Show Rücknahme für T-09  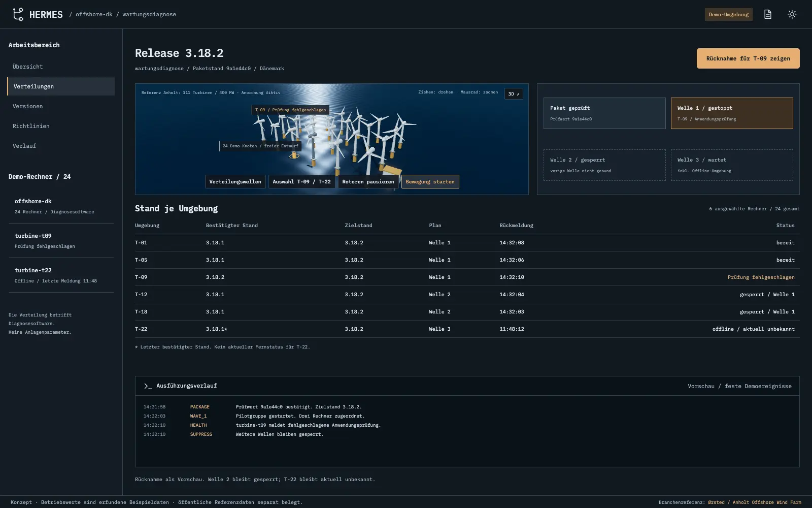pyautogui.click(x=748, y=58)
